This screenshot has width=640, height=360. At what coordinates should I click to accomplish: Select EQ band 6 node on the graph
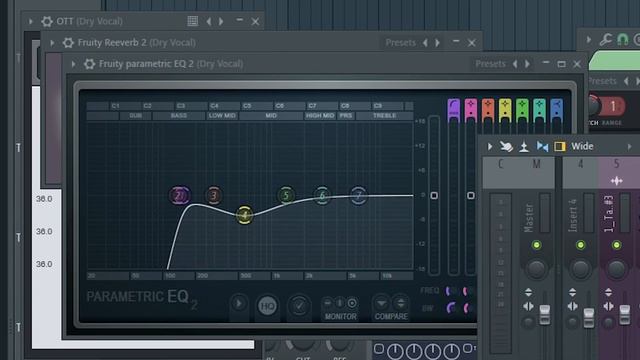[322, 196]
